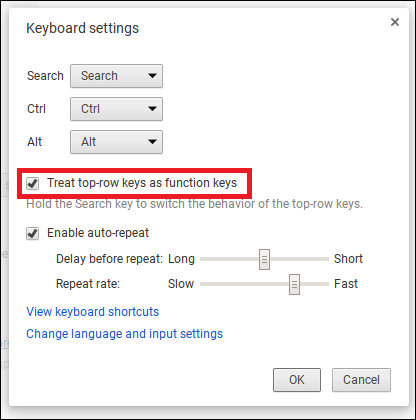
Task: Open the Ctrl key dropdown
Action: pyautogui.click(x=116, y=109)
